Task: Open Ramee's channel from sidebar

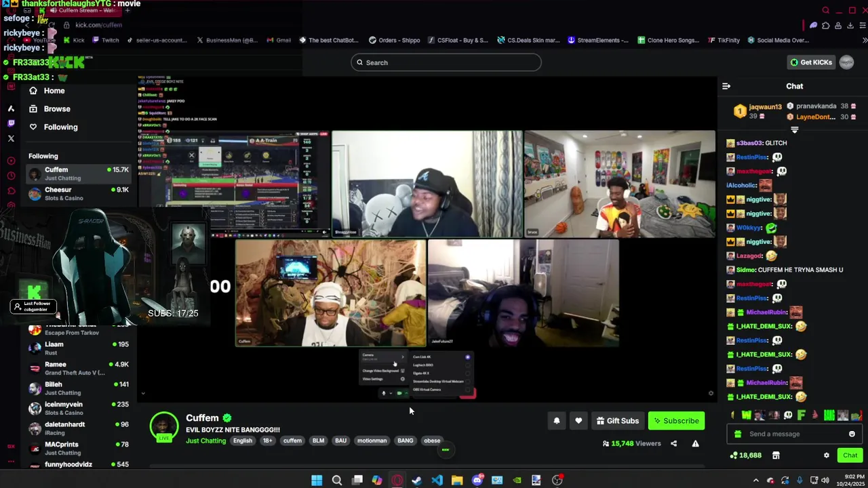Action: (x=79, y=368)
